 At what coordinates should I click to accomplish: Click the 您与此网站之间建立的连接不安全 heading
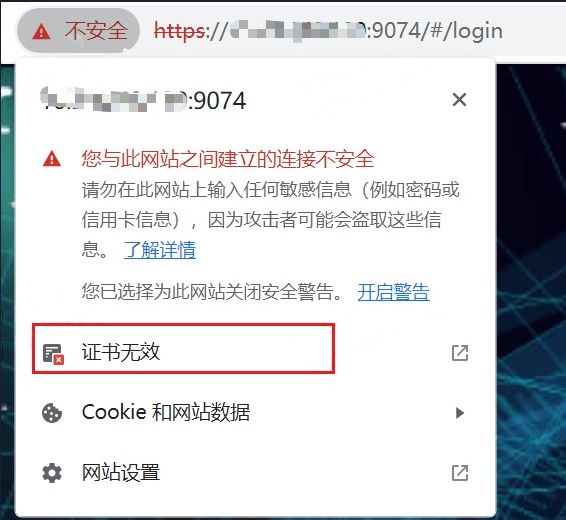pos(228,159)
